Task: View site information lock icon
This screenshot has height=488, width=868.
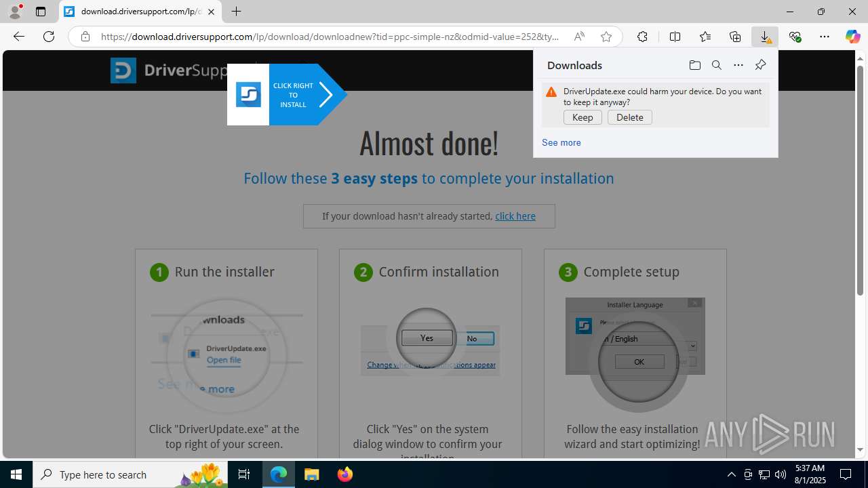Action: pos(85,37)
